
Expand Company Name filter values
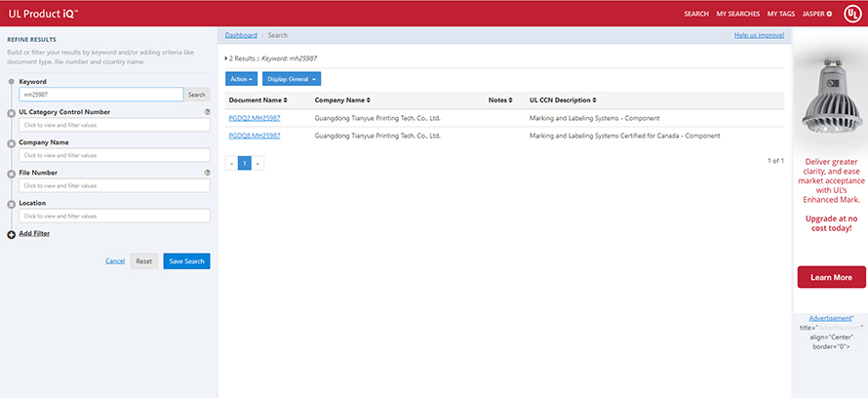coord(114,155)
